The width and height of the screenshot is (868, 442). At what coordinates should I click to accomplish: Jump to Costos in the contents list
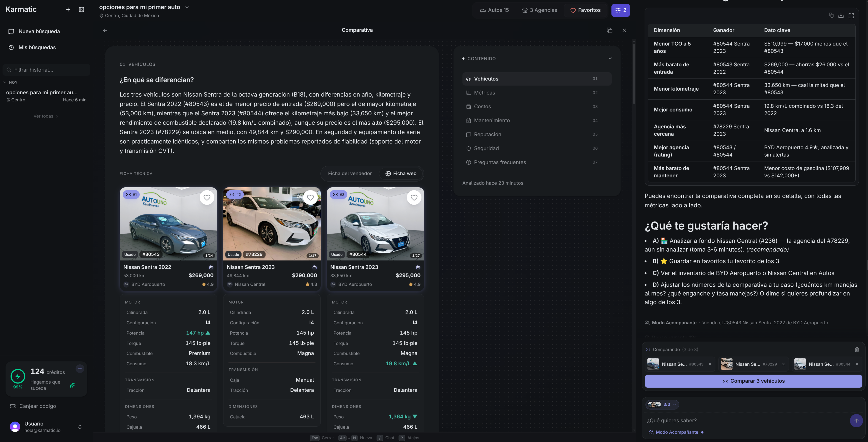pos(537,106)
